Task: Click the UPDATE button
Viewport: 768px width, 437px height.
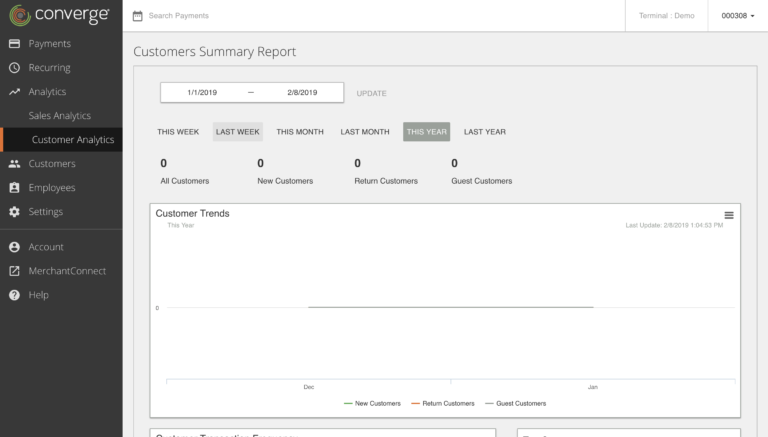Action: coord(371,93)
